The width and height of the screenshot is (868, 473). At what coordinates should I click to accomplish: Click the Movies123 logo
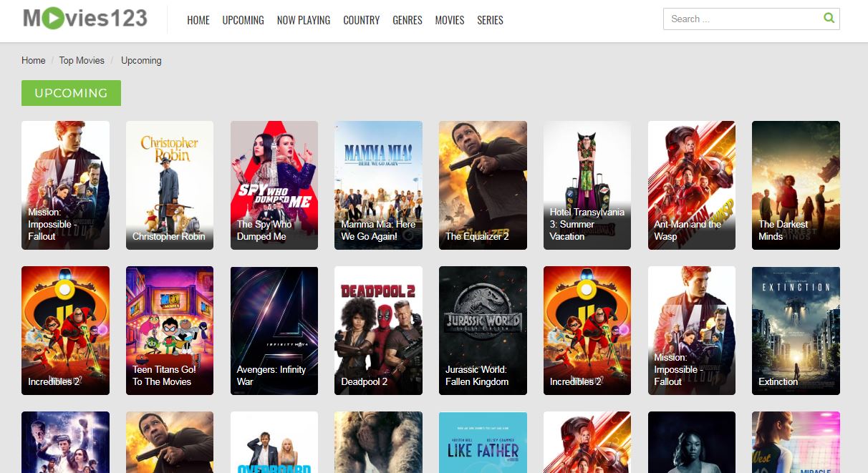tap(85, 19)
